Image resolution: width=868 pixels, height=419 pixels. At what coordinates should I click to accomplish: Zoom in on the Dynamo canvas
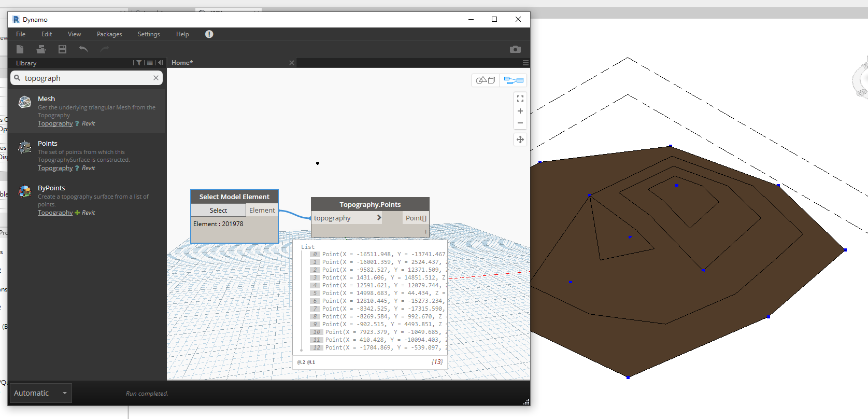[520, 111]
